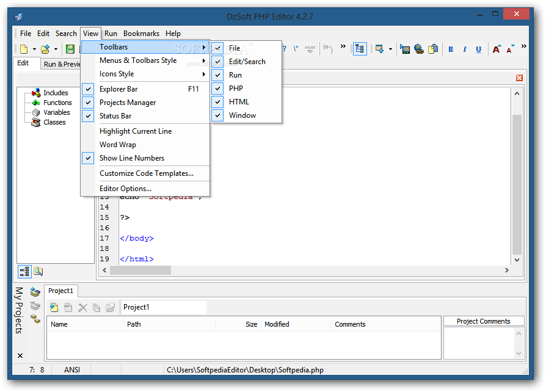Open the Open file dropdown arrow
This screenshot has width=546, height=392.
[x=56, y=49]
